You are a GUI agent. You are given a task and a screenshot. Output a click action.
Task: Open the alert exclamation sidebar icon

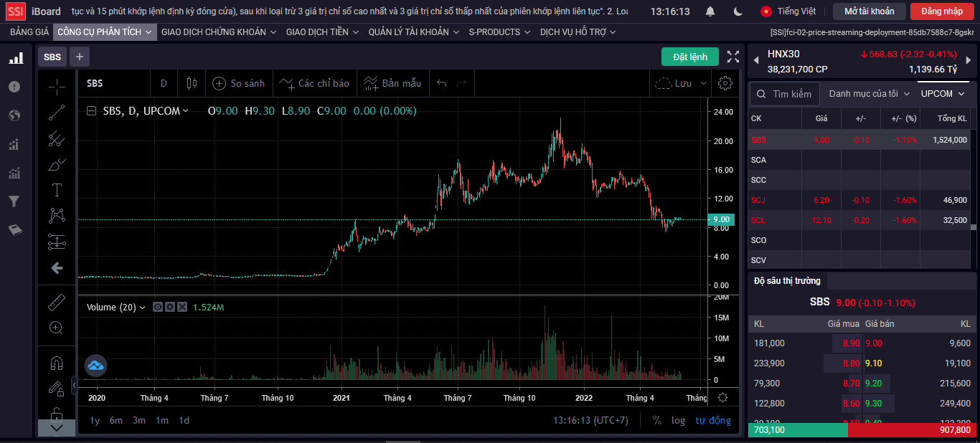pos(14,87)
